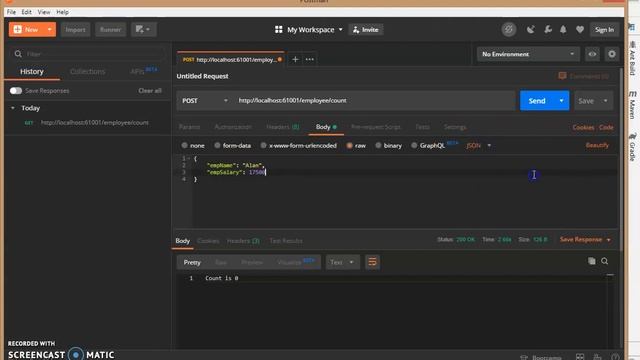Click the Code link
The width and height of the screenshot is (640, 360).
[x=606, y=127]
